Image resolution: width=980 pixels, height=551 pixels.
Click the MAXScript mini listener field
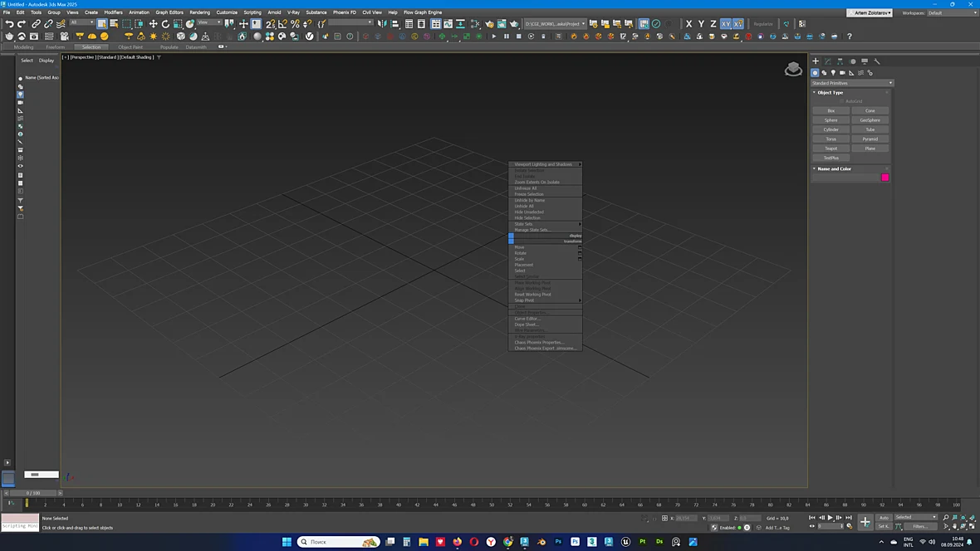point(20,526)
